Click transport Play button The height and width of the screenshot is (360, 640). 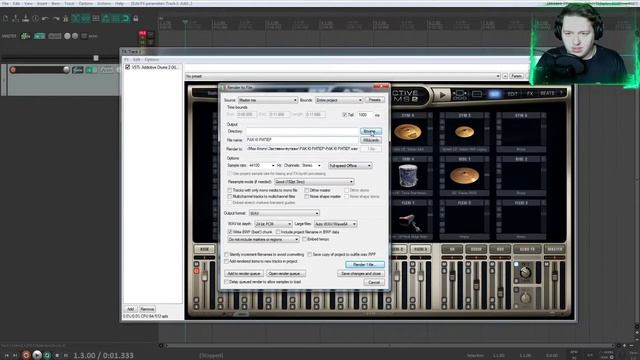click(37, 355)
